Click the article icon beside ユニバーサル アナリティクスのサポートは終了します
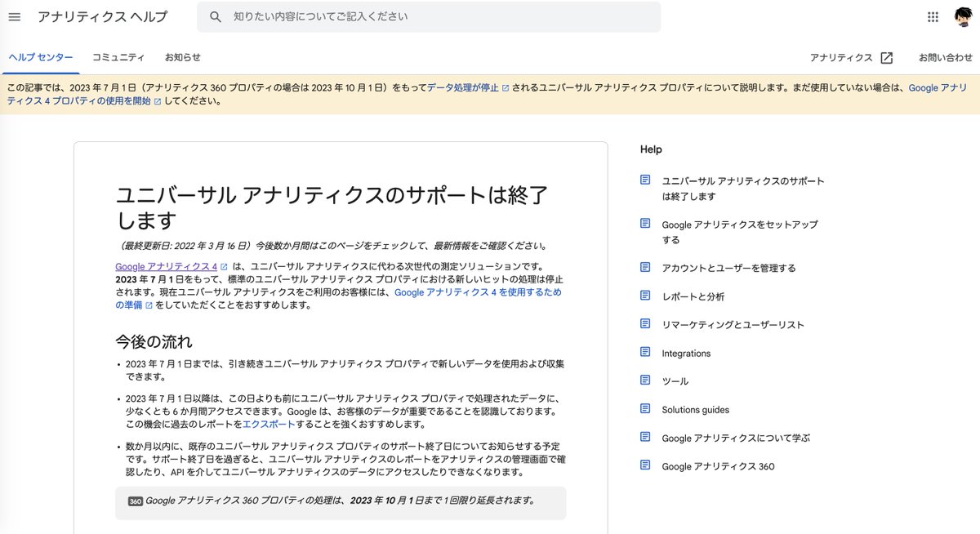 click(x=645, y=180)
